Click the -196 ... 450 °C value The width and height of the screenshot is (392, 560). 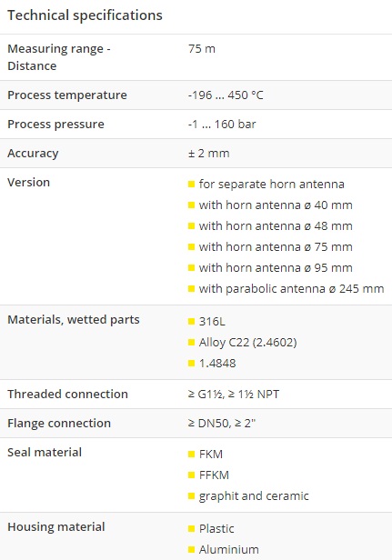[x=226, y=95]
